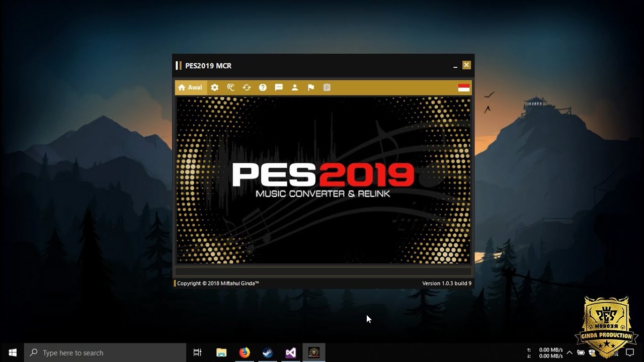Click the PES 2019 Music Converter banner
Image resolution: width=644 pixels, height=362 pixels.
(323, 180)
